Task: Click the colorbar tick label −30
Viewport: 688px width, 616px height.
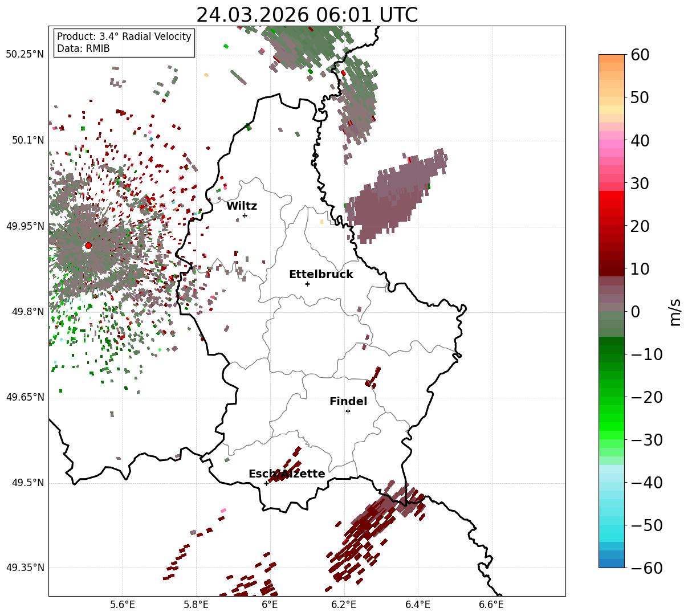Action: (646, 439)
